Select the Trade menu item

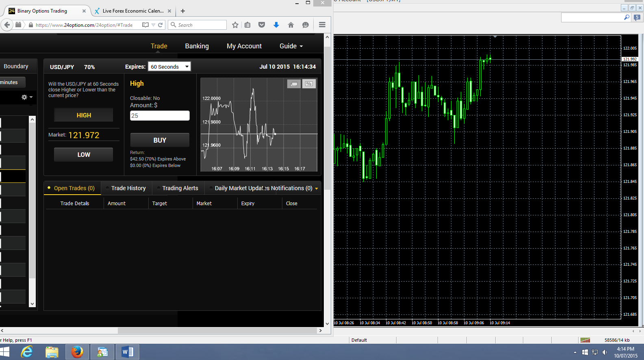pyautogui.click(x=159, y=46)
